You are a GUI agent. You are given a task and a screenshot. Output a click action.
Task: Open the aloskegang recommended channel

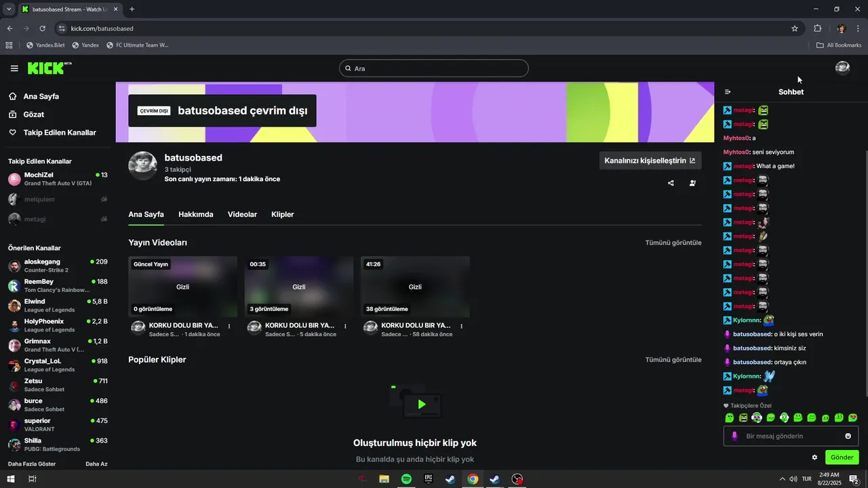58,266
